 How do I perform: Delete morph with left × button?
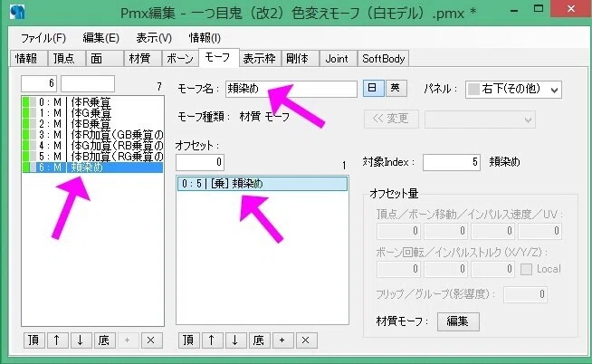(x=151, y=340)
